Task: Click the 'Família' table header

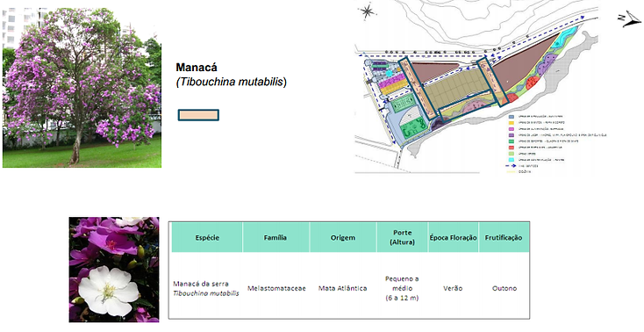Action: [275, 238]
